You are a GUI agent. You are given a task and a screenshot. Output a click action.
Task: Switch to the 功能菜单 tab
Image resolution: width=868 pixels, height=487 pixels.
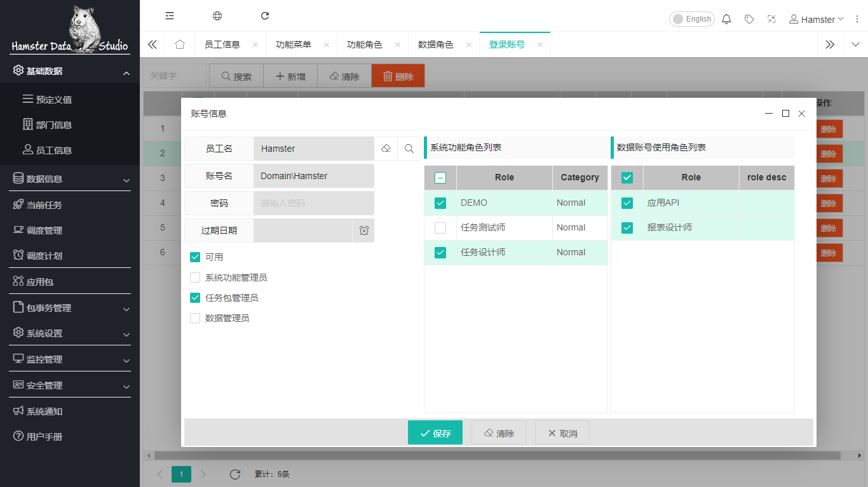pos(294,44)
